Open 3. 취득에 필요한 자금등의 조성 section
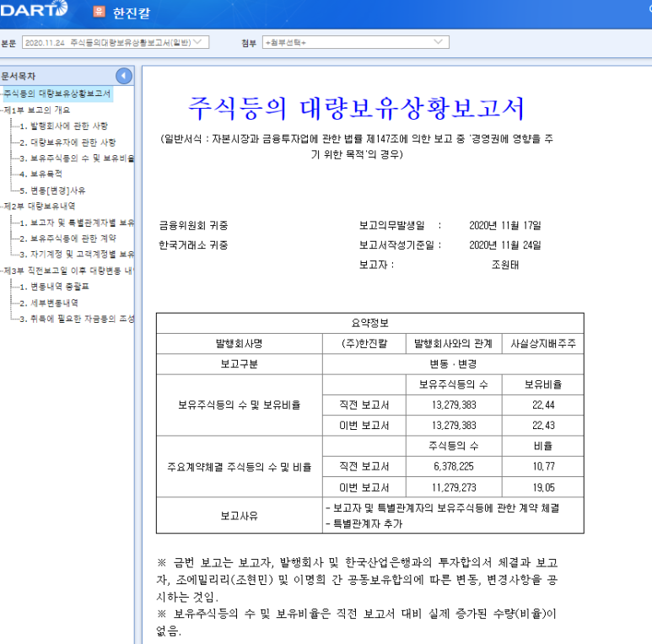The image size is (652, 644). tap(77, 319)
